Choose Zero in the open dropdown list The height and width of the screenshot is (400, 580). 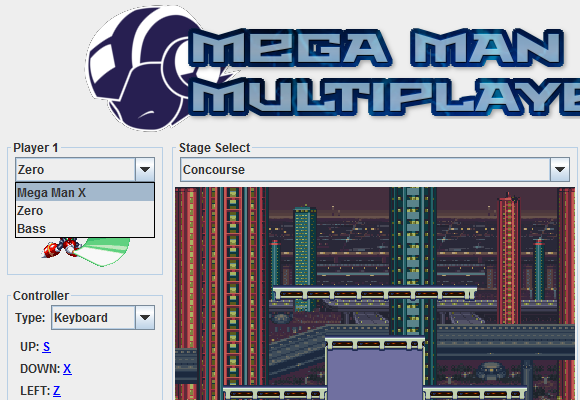point(85,211)
